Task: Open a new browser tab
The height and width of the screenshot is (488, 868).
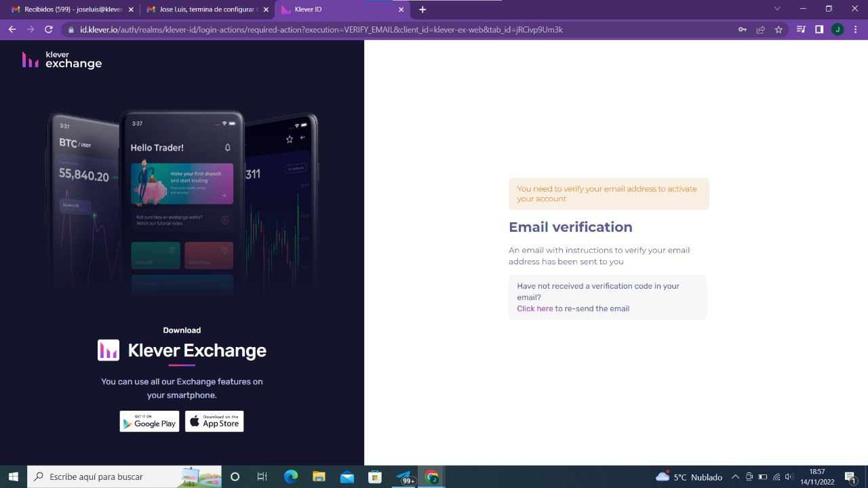Action: point(422,9)
